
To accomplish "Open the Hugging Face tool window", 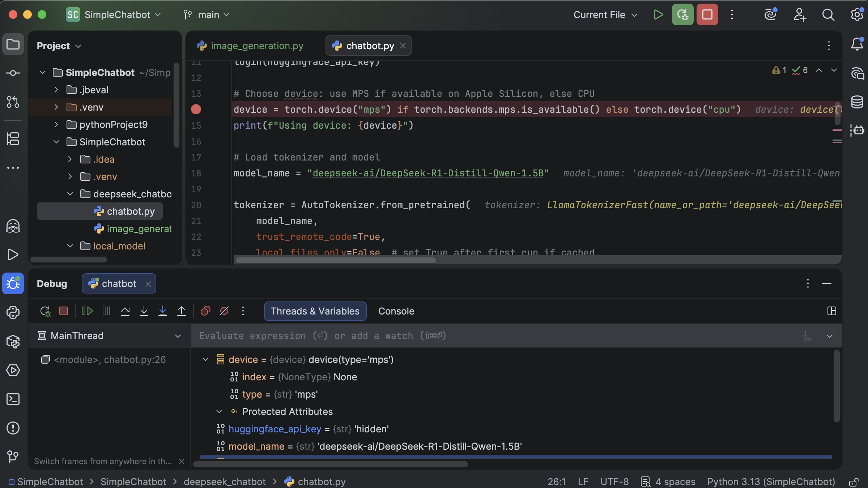I will click(x=13, y=226).
